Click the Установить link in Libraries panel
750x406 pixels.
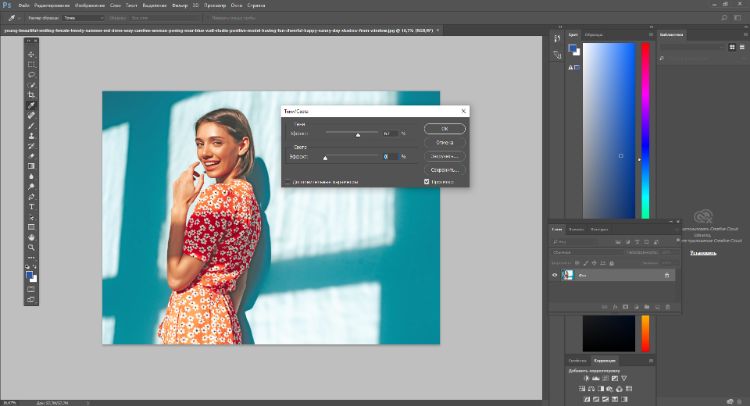703,252
